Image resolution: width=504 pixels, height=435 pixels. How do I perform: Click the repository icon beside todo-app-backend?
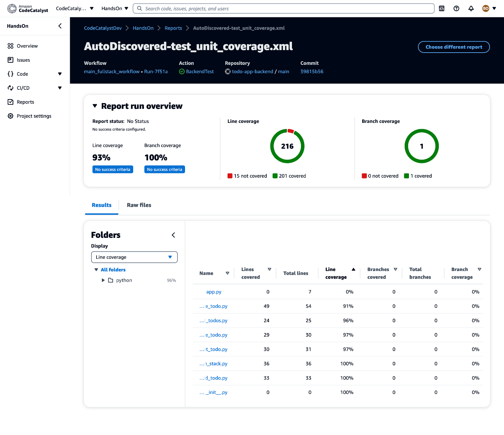(228, 72)
